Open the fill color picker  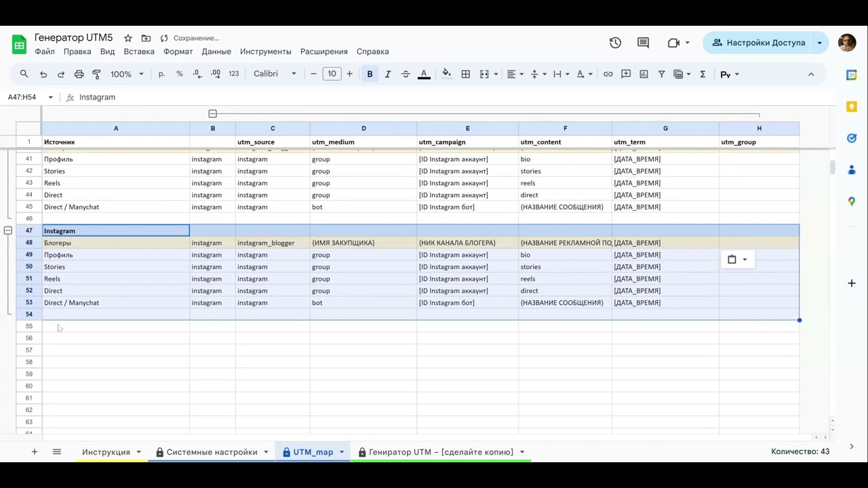[x=446, y=74]
